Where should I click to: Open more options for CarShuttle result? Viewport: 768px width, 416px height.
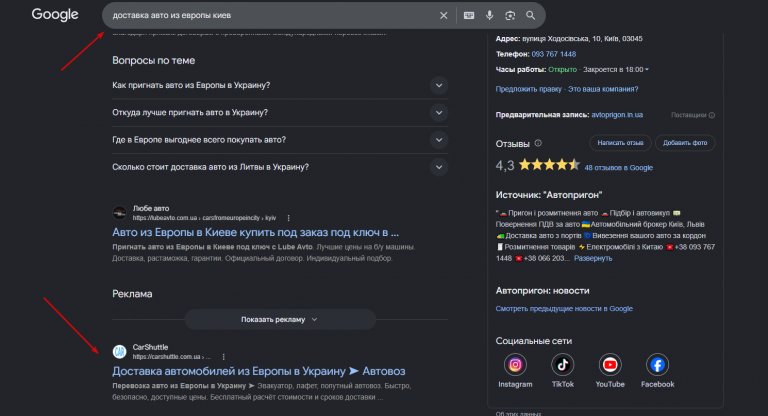pos(223,357)
